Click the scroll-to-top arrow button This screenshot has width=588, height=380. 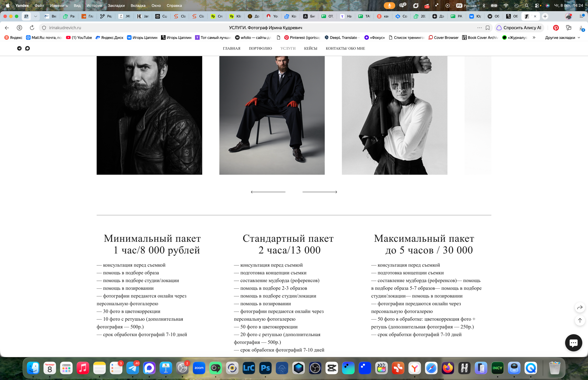580,320
